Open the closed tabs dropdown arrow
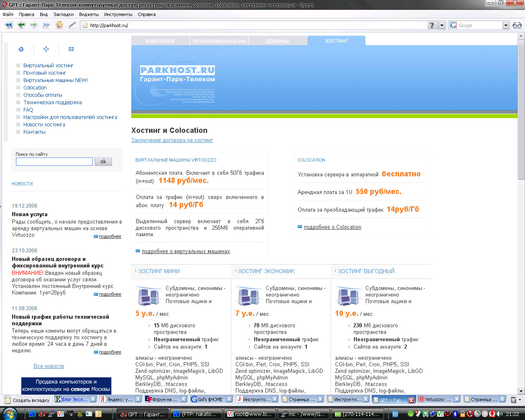Screen dimensions: 525x420 pos(520,399)
